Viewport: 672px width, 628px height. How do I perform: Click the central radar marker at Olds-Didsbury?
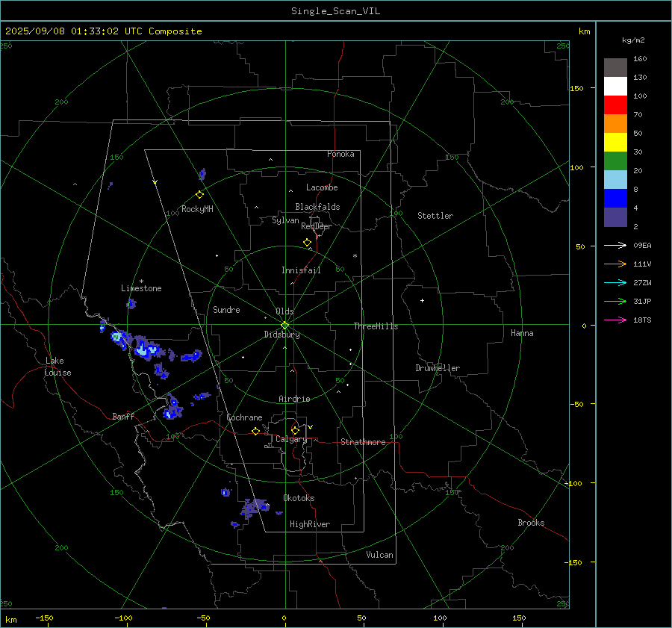[x=284, y=325]
